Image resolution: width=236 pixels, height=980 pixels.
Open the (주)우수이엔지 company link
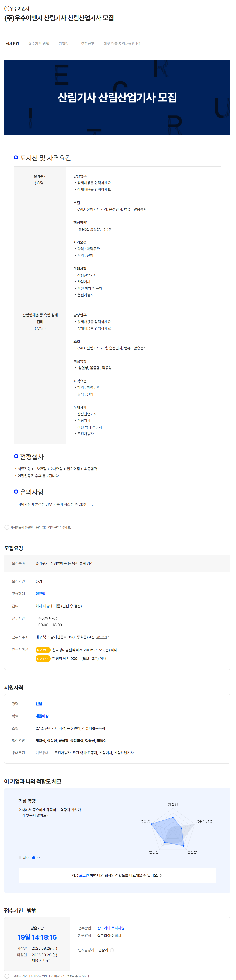[17, 8]
